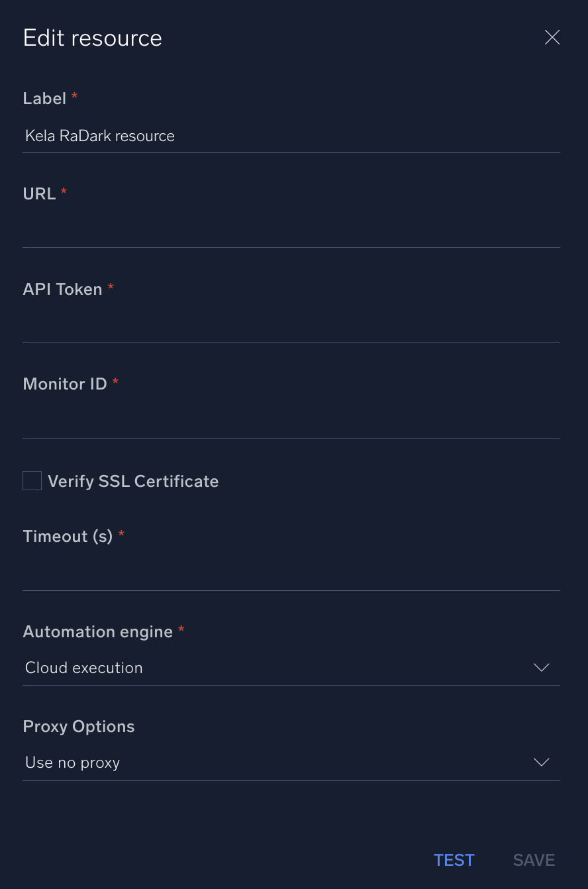Expand the Proxy Options chevron arrow
Image resolution: width=588 pixels, height=889 pixels.
coord(542,763)
